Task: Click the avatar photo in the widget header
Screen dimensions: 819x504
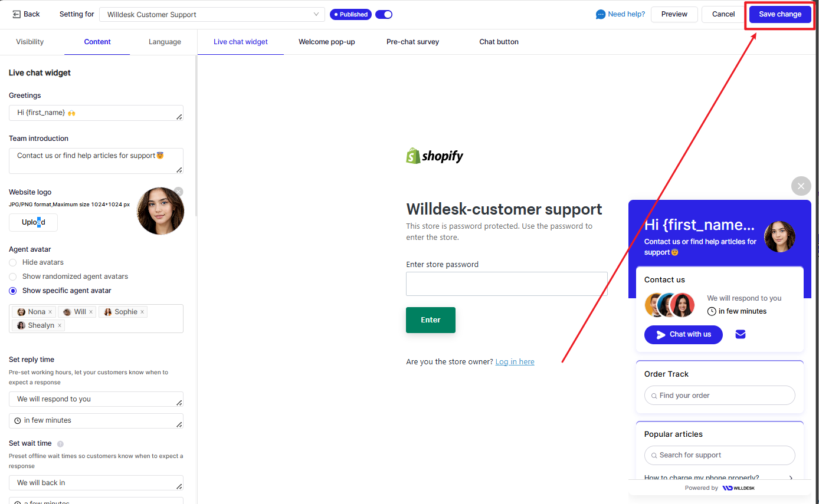Action: click(779, 236)
